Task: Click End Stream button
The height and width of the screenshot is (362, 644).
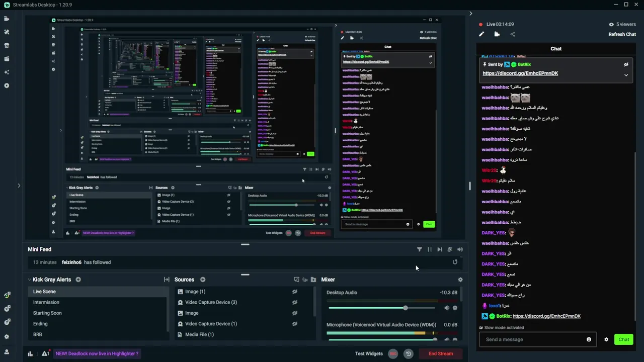Action: pyautogui.click(x=441, y=353)
